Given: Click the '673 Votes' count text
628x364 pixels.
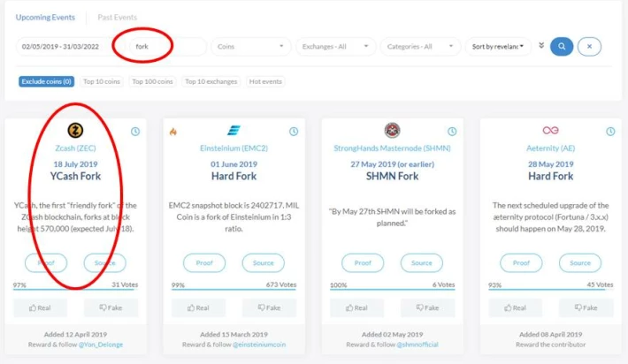Looking at the screenshot, I should pos(281,284).
